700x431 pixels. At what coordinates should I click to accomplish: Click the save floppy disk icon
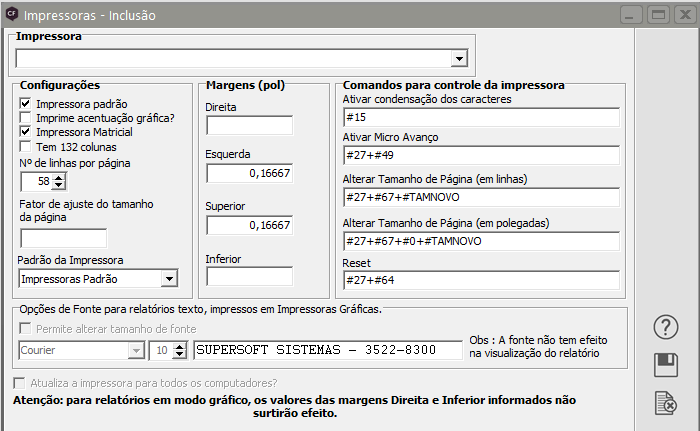[x=666, y=365]
